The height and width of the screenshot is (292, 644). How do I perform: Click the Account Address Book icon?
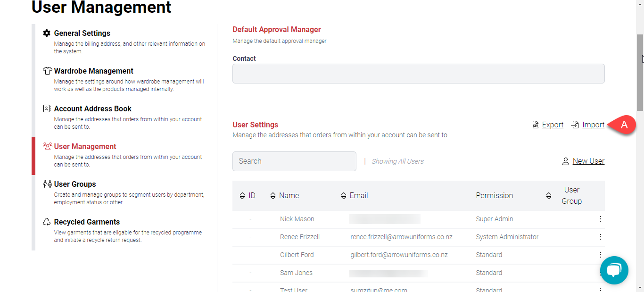(x=47, y=108)
